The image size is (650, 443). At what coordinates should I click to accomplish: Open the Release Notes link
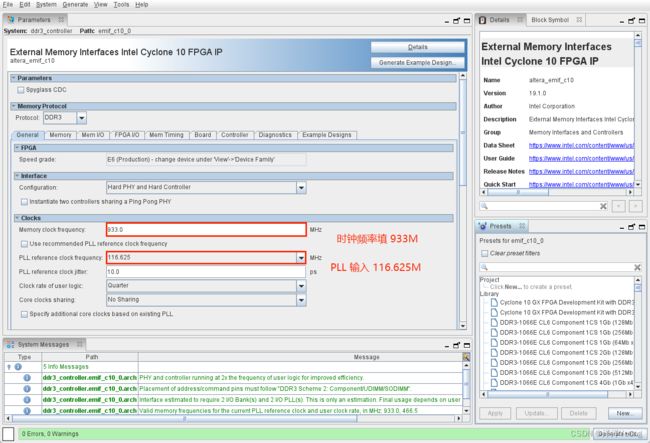tap(581, 172)
